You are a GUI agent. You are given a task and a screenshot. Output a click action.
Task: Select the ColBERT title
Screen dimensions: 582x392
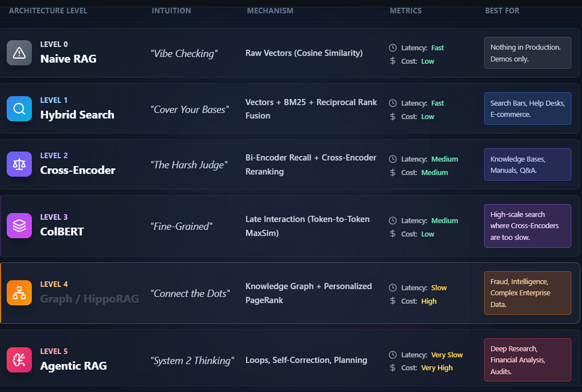pos(62,232)
